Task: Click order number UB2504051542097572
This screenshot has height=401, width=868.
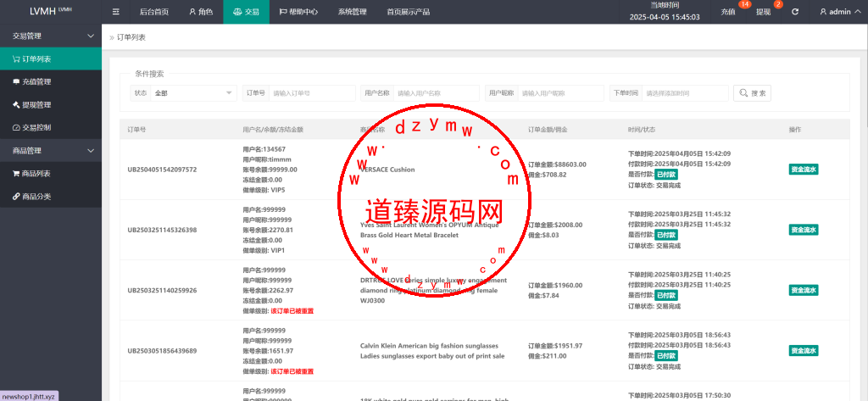Action: 162,170
